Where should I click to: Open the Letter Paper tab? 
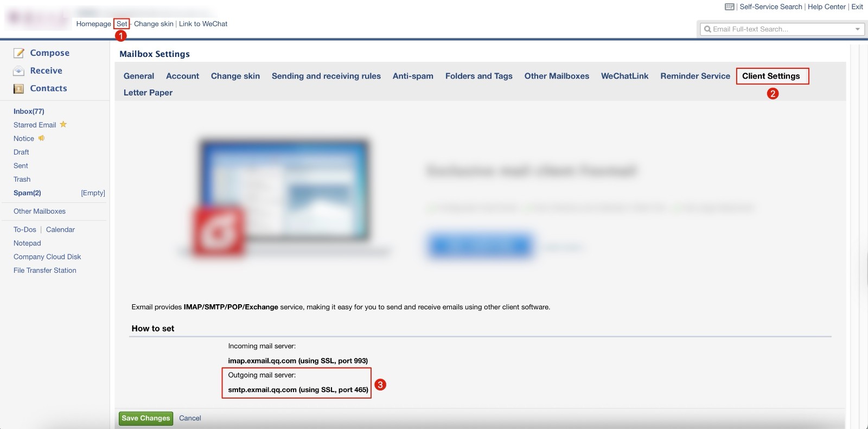pyautogui.click(x=148, y=93)
